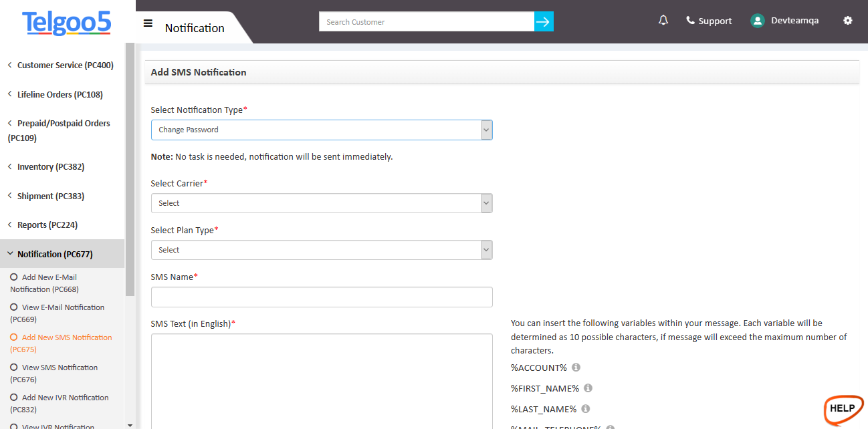The height and width of the screenshot is (429, 868).
Task: Click the %FIRST_NAME% variable info icon
Action: tap(587, 388)
